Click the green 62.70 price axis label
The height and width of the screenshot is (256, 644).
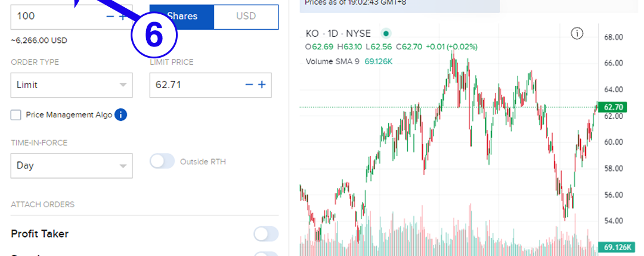pyautogui.click(x=613, y=107)
